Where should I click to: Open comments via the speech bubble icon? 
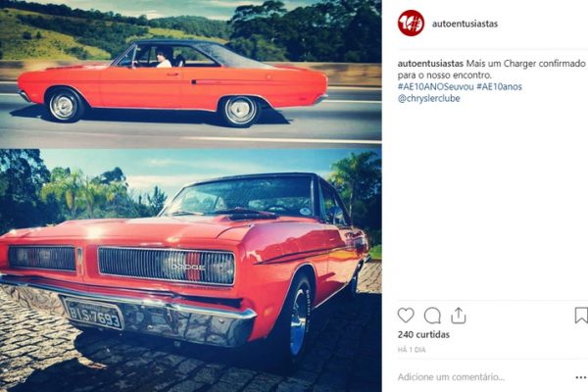(432, 316)
